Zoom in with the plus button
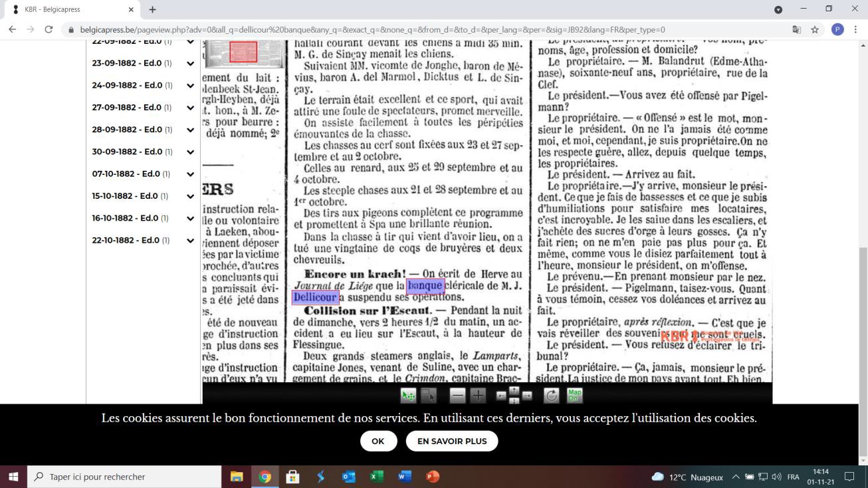The image size is (868, 488). pos(478,396)
